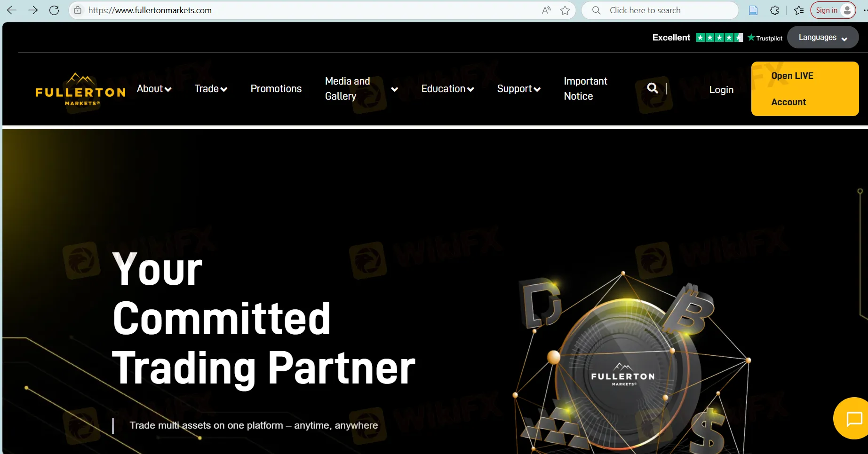Open the browser extensions puzzle icon
Image resolution: width=868 pixels, height=454 pixels.
(x=774, y=10)
